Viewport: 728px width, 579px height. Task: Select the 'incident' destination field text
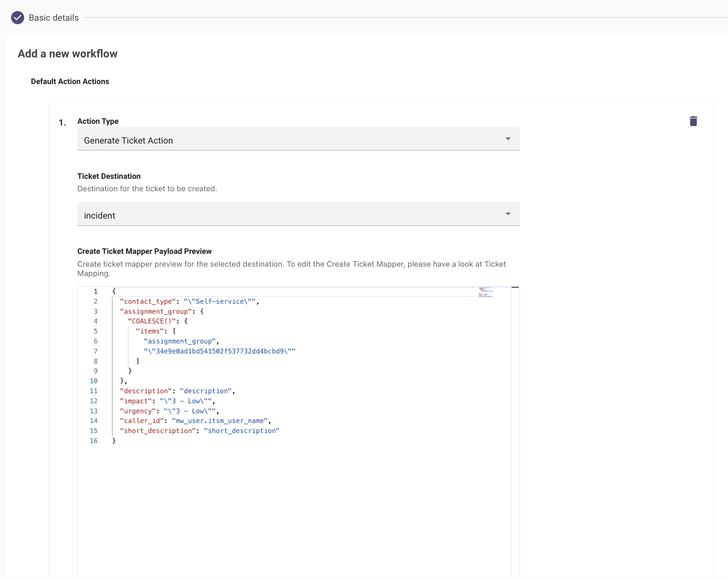[100, 215]
